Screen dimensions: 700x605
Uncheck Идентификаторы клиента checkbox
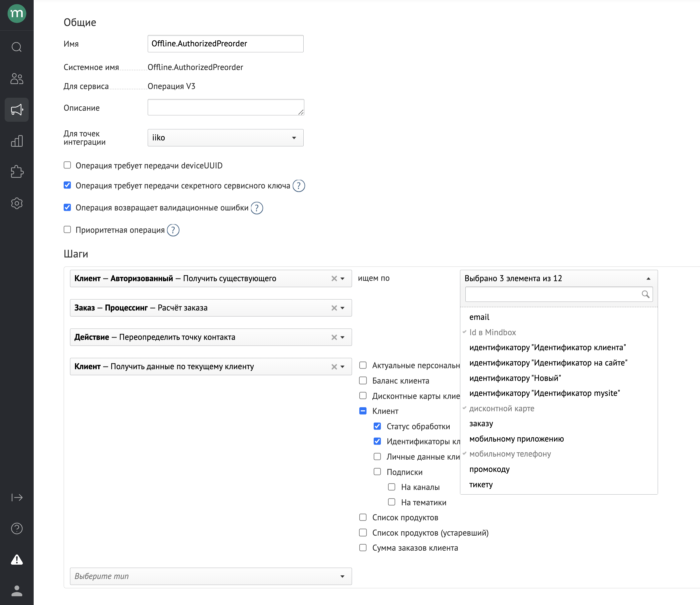tap(377, 441)
